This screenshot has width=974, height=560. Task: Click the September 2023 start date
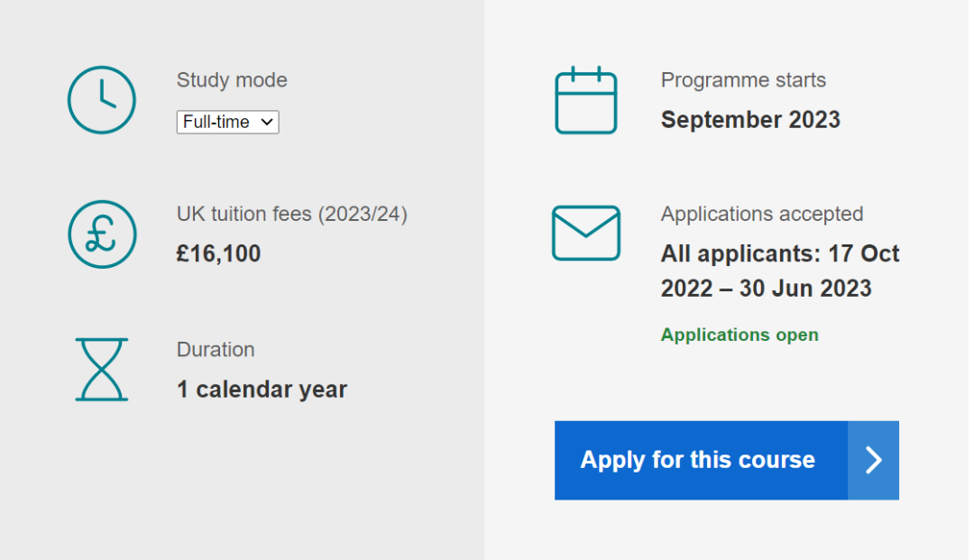point(750,119)
